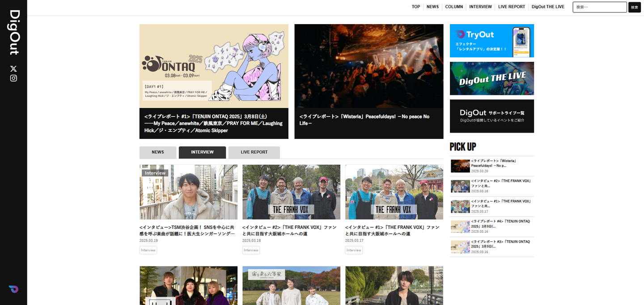Click the DigOut THE LIVE banner

point(492,78)
